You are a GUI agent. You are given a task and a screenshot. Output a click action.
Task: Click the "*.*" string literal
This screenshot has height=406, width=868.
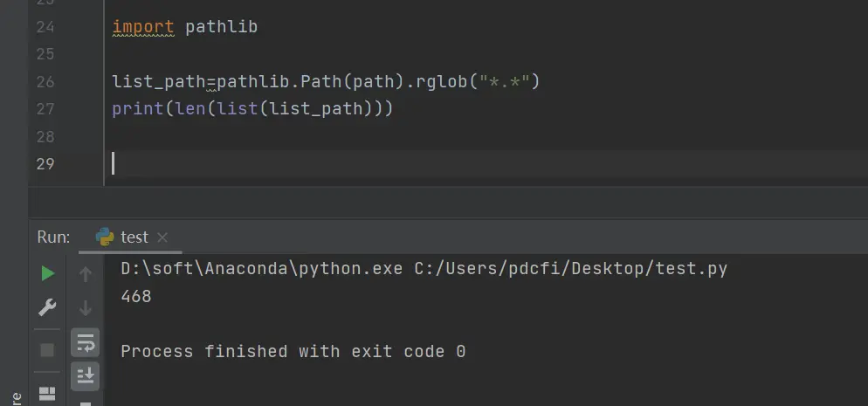tap(505, 81)
